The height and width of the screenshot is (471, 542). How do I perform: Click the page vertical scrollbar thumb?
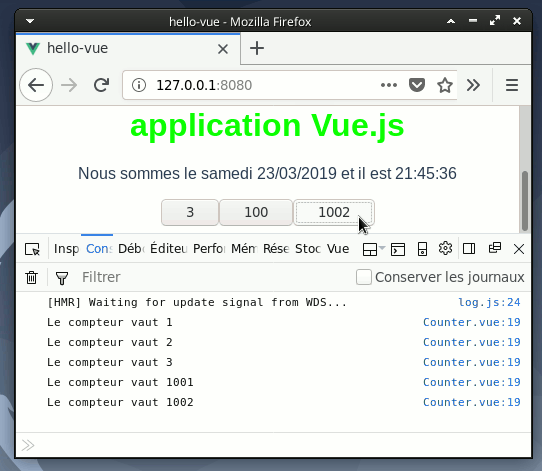click(525, 200)
